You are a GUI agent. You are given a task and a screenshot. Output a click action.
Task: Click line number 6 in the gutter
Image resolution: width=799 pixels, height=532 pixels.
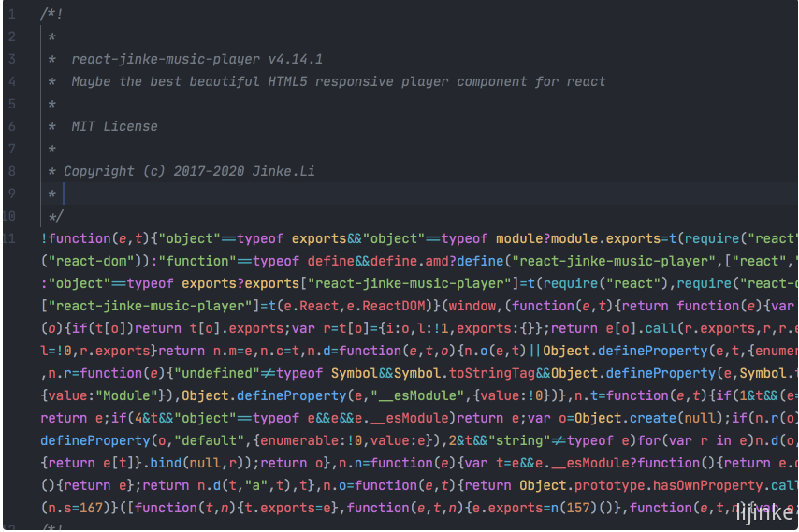[x=12, y=126]
